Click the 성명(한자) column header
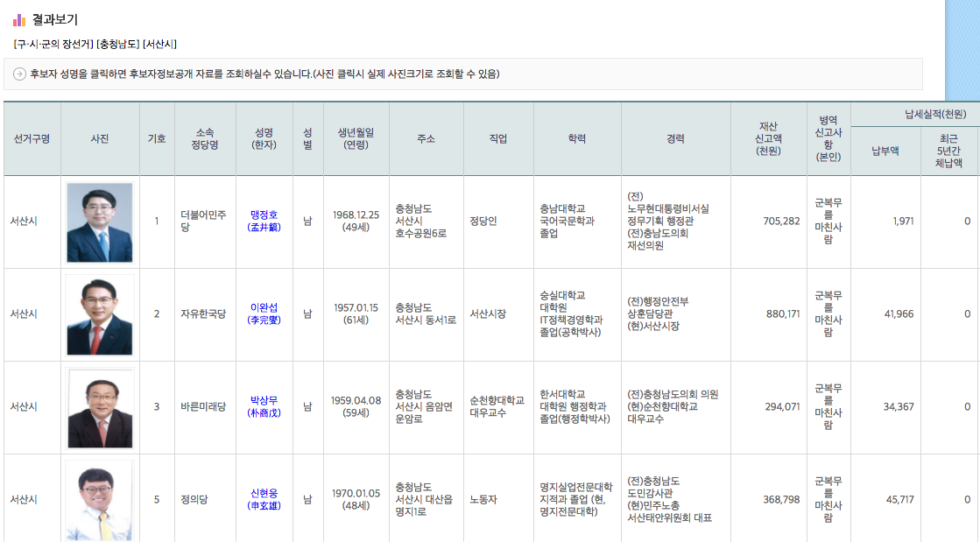The width and height of the screenshot is (980, 542). pyautogui.click(x=264, y=138)
